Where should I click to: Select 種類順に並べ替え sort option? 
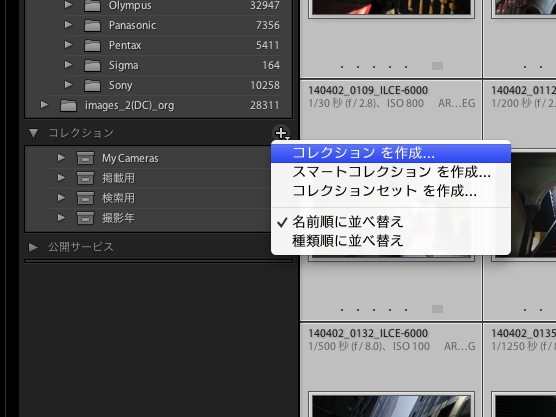click(391, 241)
